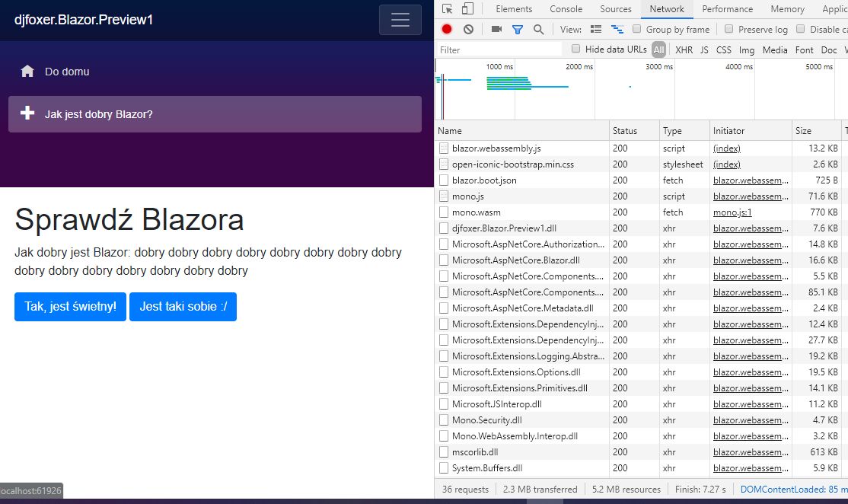The height and width of the screenshot is (504, 848).
Task: Open the "Do domu" navigation link
Action: [x=67, y=72]
